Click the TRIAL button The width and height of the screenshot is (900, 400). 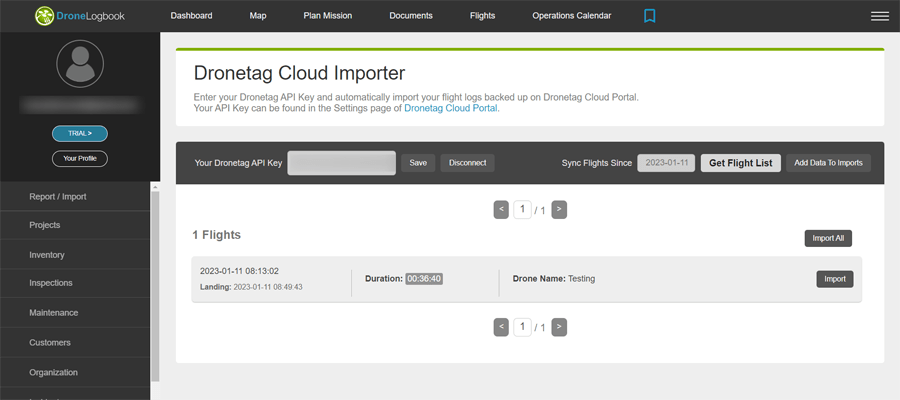click(x=80, y=133)
